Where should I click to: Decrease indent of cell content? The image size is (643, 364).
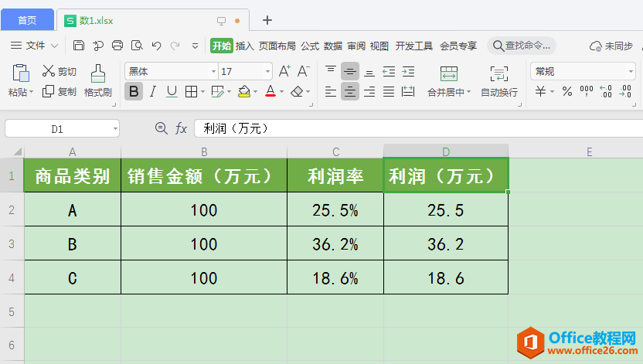point(389,71)
